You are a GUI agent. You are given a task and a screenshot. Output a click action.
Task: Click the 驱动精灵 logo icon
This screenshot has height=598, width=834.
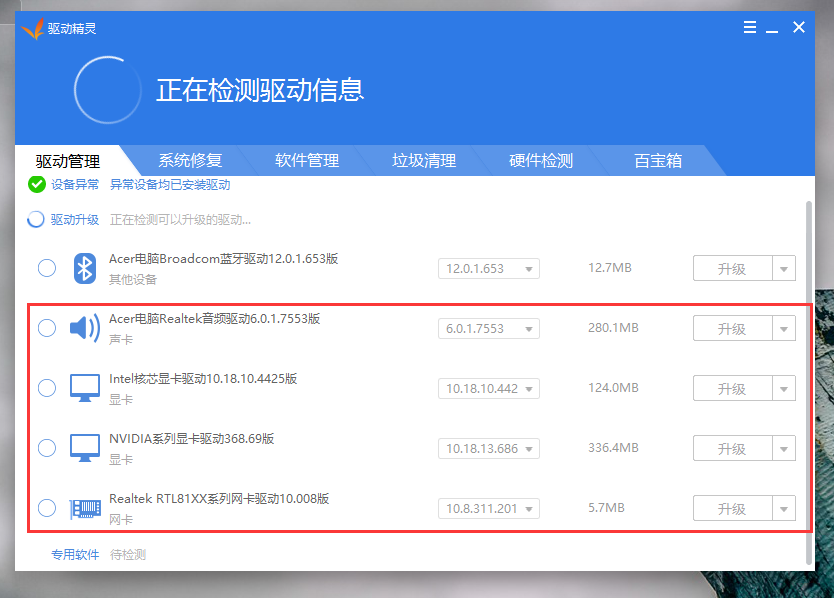(x=33, y=28)
